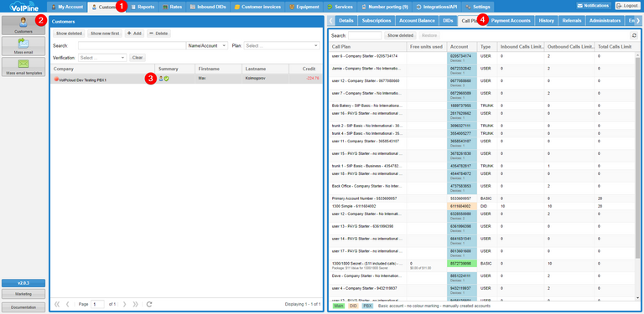Open the Integrations/API tab
This screenshot has height=314, width=644.
(438, 7)
